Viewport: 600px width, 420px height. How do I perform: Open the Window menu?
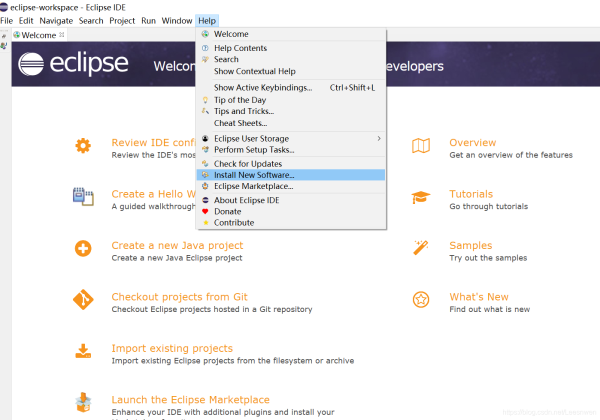click(177, 21)
